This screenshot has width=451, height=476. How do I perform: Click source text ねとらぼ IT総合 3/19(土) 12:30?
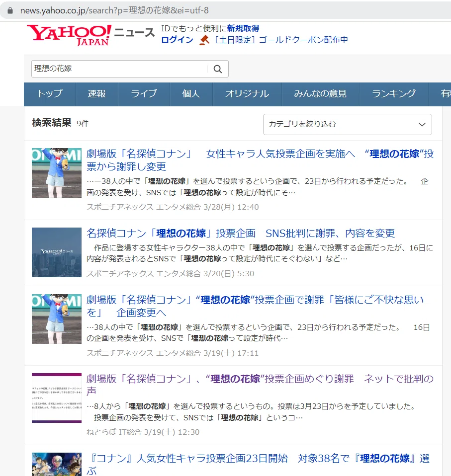point(143,432)
